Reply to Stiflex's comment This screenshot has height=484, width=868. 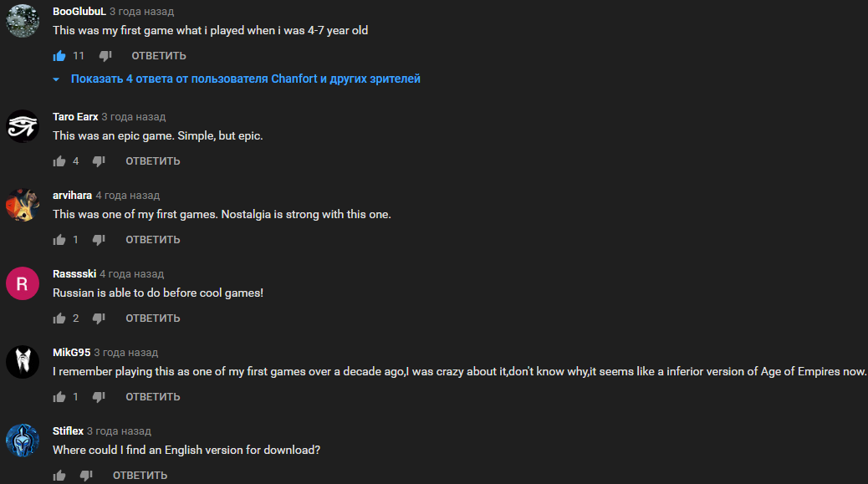[x=140, y=476]
